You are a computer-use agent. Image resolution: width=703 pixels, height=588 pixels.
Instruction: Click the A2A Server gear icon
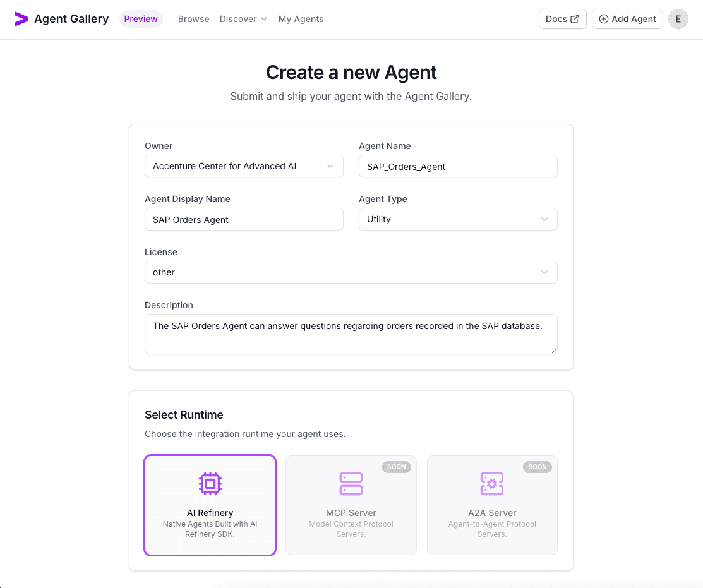[492, 484]
